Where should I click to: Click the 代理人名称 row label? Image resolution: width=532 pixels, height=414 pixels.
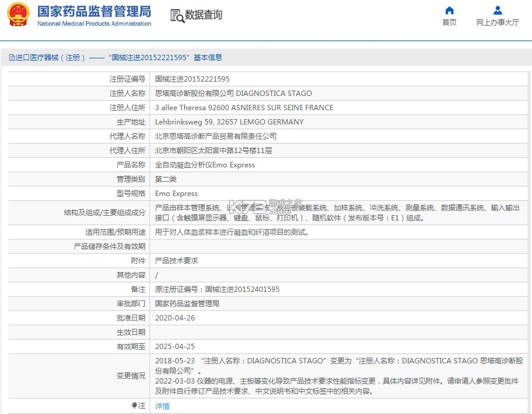(x=127, y=136)
